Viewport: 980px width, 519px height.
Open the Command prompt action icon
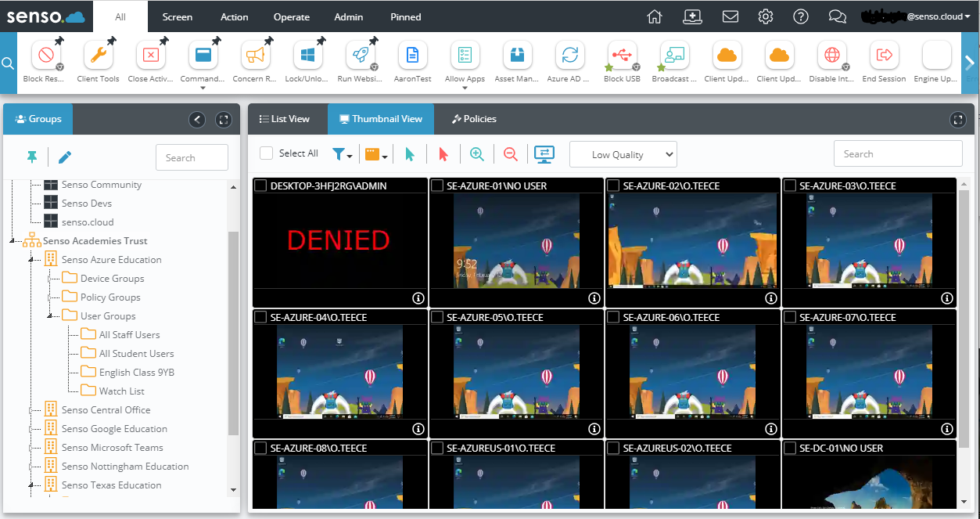[x=203, y=56]
